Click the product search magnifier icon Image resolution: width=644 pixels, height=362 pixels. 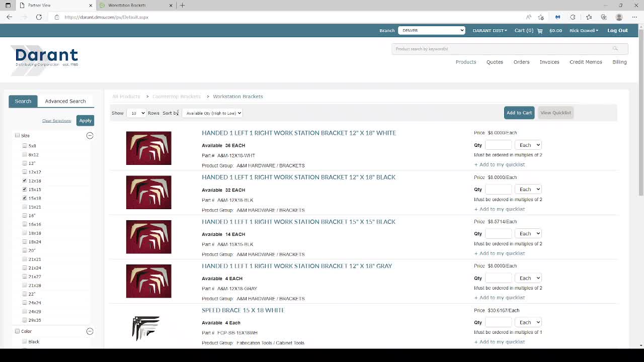tap(615, 49)
